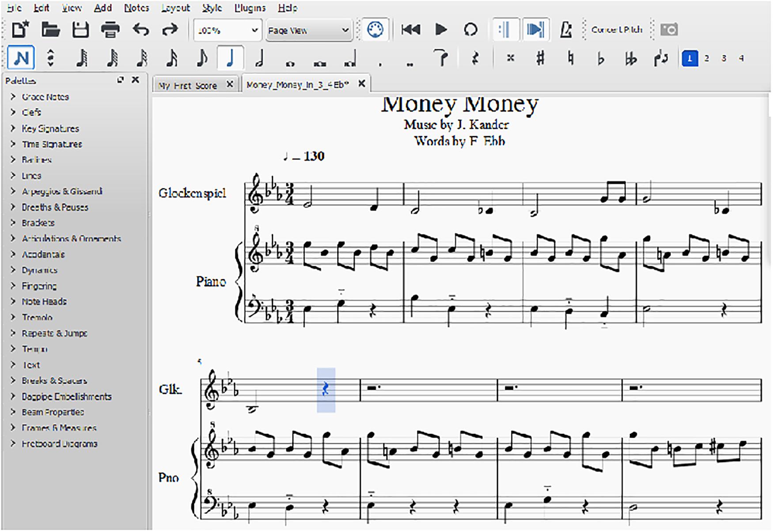The width and height of the screenshot is (773, 532).
Task: Apply double sharp accidental
Action: point(510,58)
